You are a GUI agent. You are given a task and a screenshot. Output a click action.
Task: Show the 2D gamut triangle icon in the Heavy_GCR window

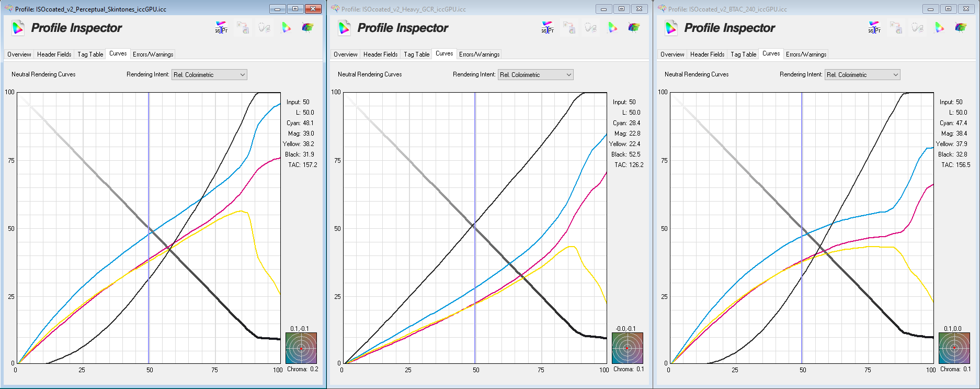612,28
